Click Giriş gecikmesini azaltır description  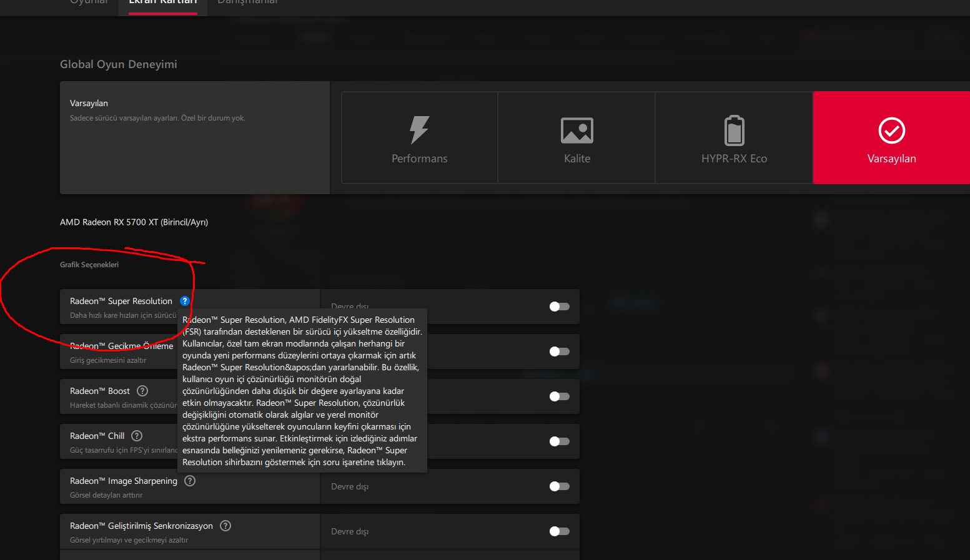coord(108,360)
